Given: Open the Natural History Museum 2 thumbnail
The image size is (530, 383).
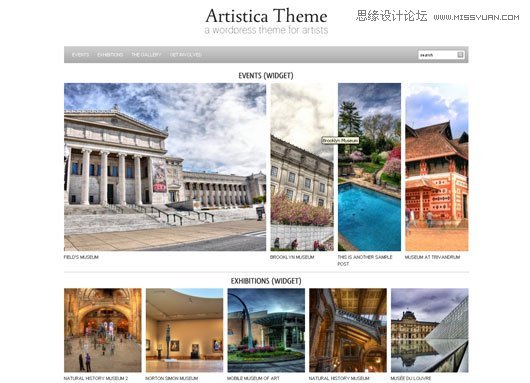Looking at the screenshot, I should point(103,330).
